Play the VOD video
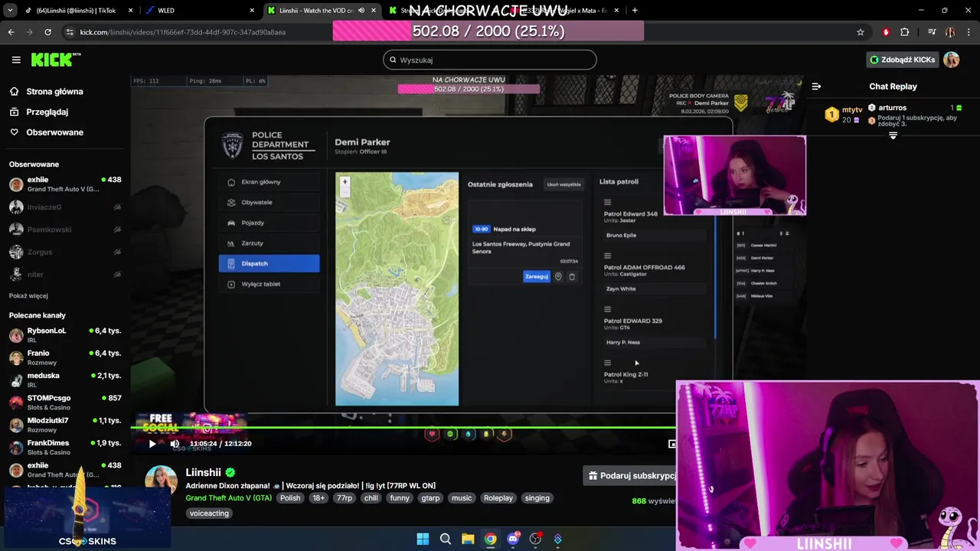The width and height of the screenshot is (980, 551). [x=152, y=444]
